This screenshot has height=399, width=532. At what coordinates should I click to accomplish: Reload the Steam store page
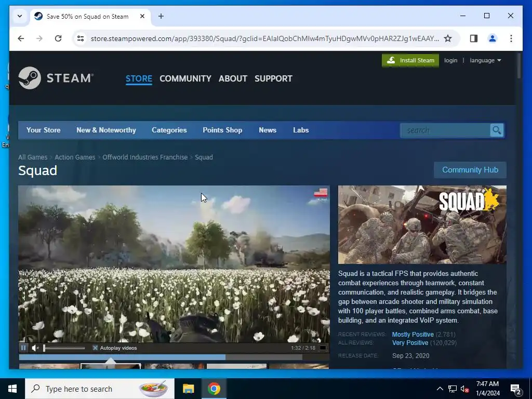pyautogui.click(x=58, y=38)
